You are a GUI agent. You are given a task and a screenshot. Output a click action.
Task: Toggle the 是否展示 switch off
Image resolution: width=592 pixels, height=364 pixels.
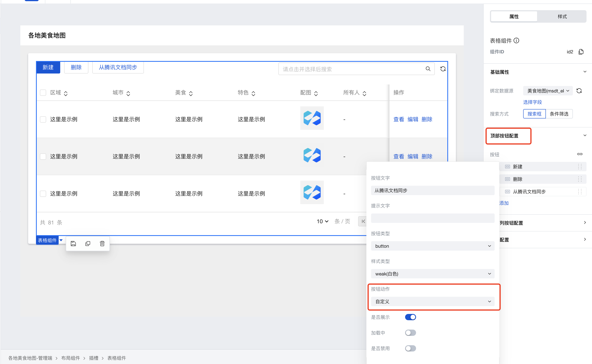coord(410,317)
